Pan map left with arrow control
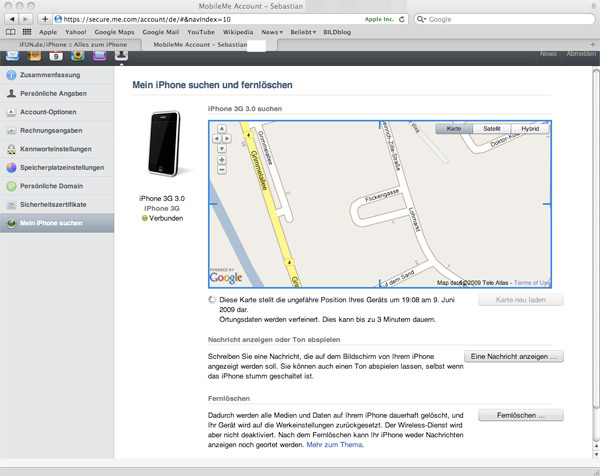This screenshot has width=600, height=476. tap(217, 139)
